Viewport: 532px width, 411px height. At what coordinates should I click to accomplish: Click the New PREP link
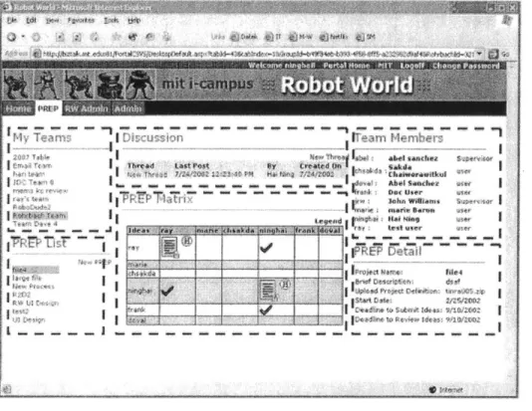(95, 262)
